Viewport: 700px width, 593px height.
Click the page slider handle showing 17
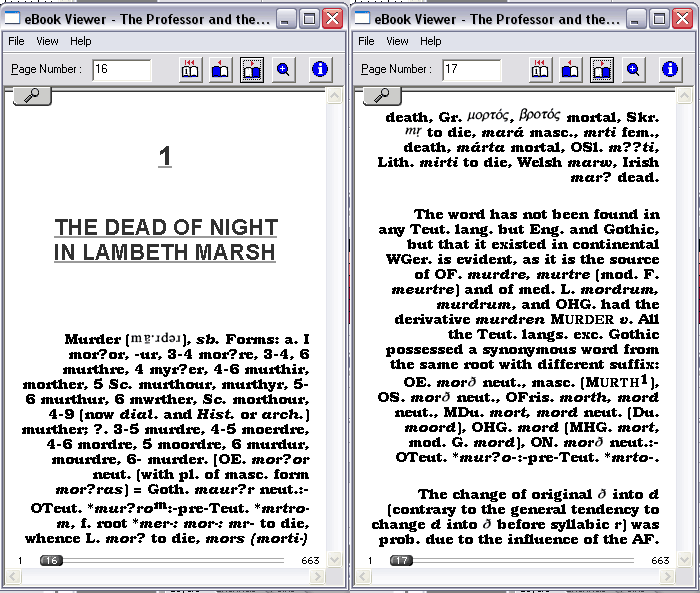tap(401, 561)
